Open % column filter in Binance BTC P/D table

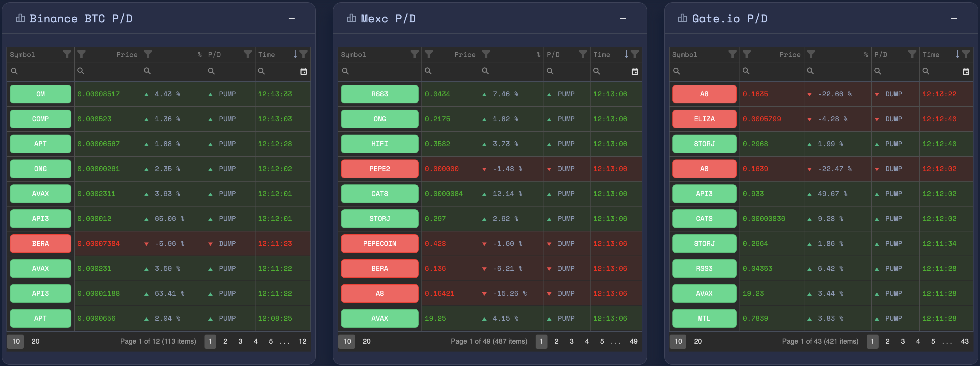(x=148, y=54)
